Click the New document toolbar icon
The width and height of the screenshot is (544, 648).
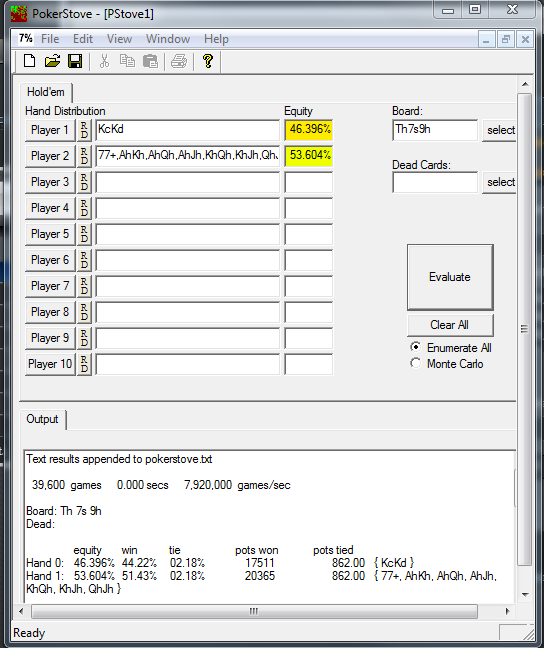(x=29, y=61)
